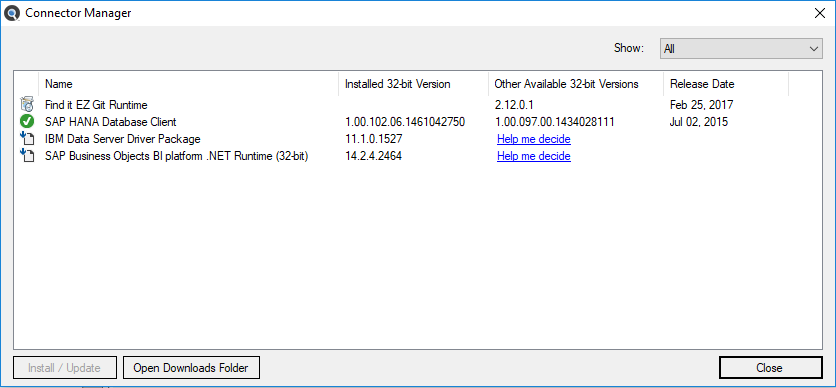This screenshot has width=836, height=388.
Task: Click the download icon beside IBM Data Server
Action: [27, 139]
